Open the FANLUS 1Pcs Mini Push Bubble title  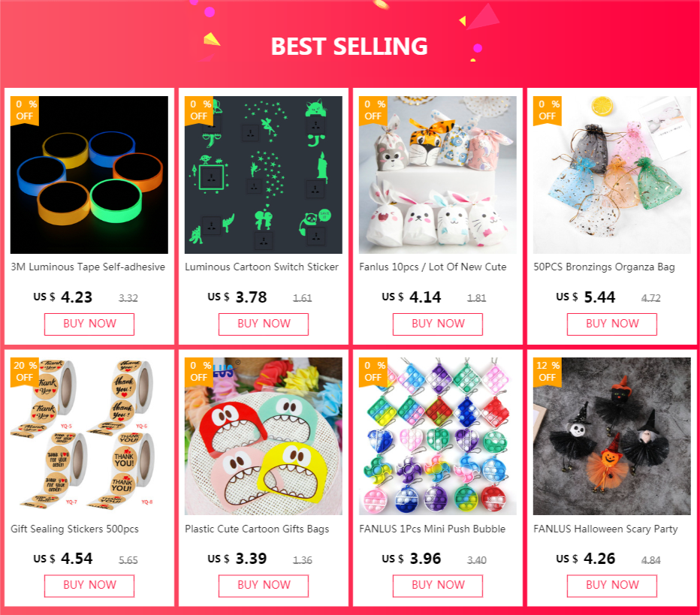(x=432, y=529)
